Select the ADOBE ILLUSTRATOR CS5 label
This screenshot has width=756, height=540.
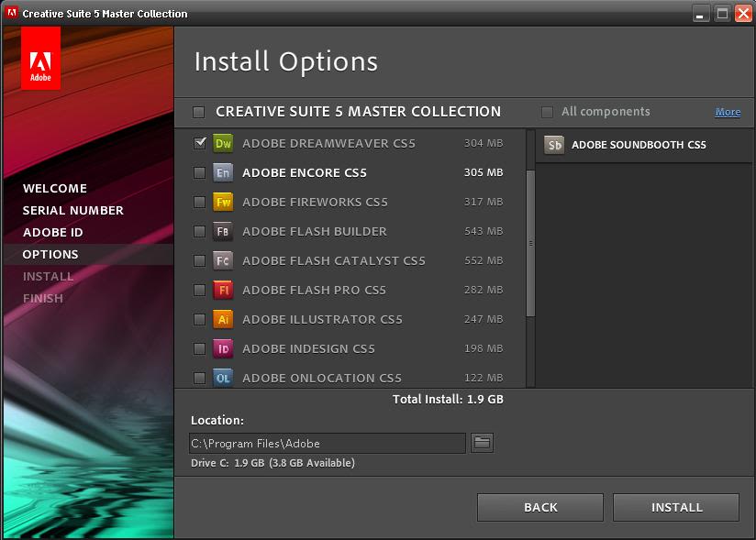[322, 320]
